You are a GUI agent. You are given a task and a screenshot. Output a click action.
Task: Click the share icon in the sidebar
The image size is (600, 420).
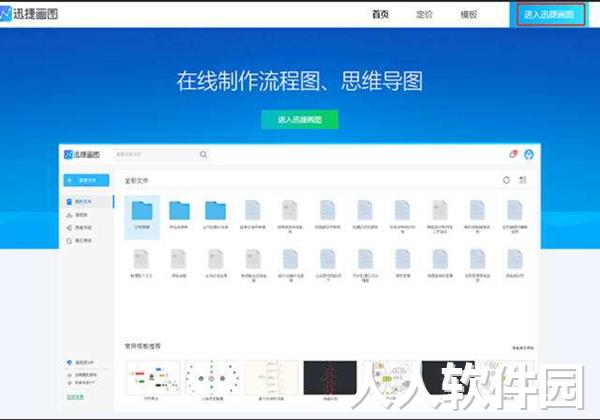point(69,228)
